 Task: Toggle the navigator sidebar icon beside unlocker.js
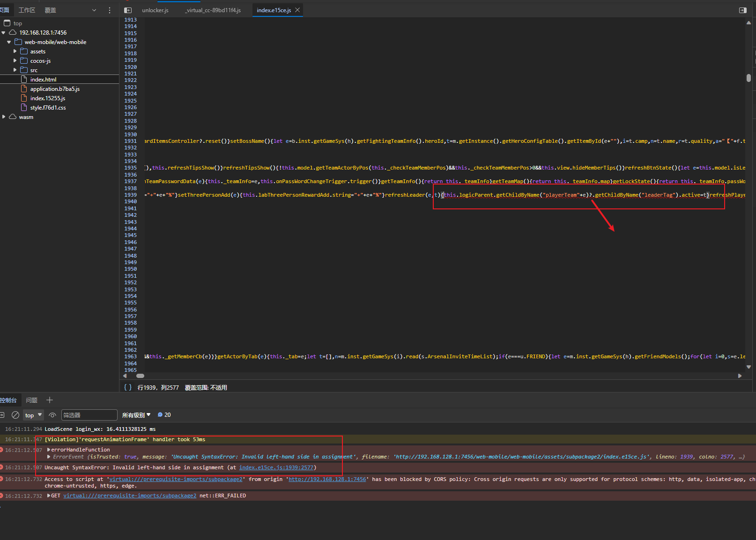pos(128,10)
